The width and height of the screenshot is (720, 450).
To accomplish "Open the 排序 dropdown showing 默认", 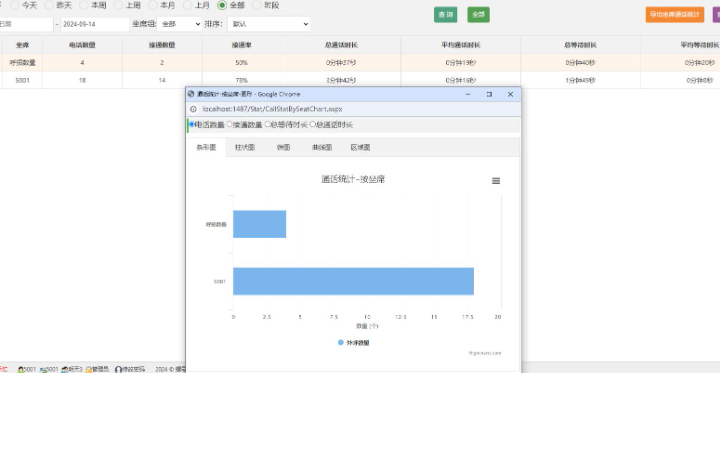I will coord(269,24).
